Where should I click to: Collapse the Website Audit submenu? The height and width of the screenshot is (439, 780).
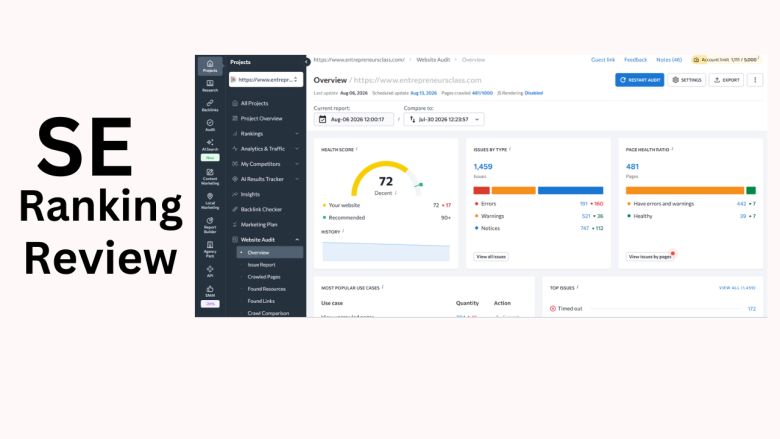click(x=297, y=240)
